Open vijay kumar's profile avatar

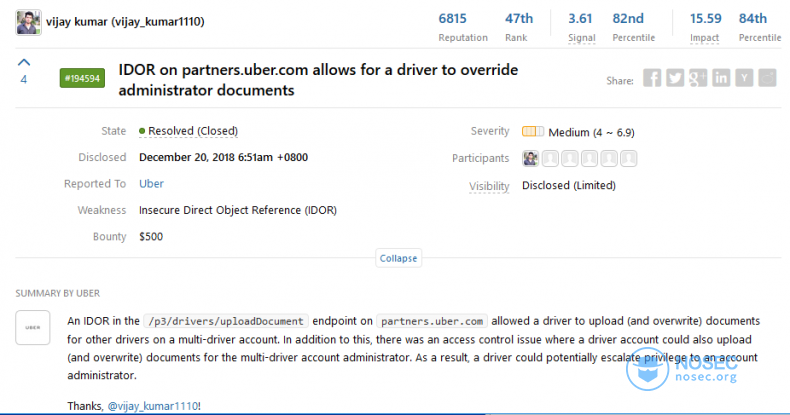pos(28,22)
